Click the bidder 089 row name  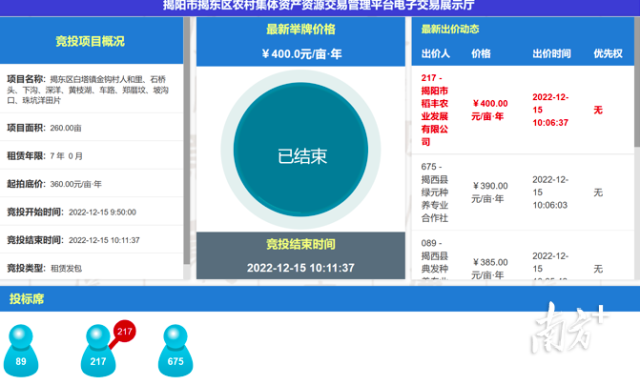(x=435, y=259)
